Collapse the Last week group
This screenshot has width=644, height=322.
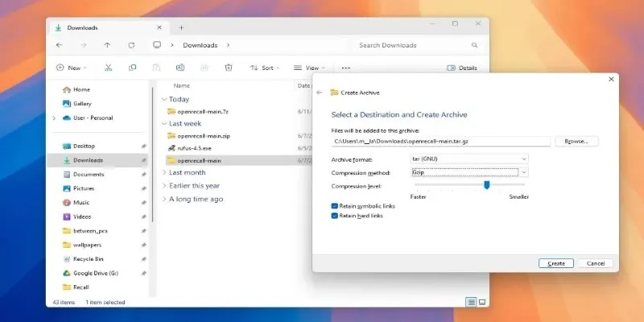(164, 124)
